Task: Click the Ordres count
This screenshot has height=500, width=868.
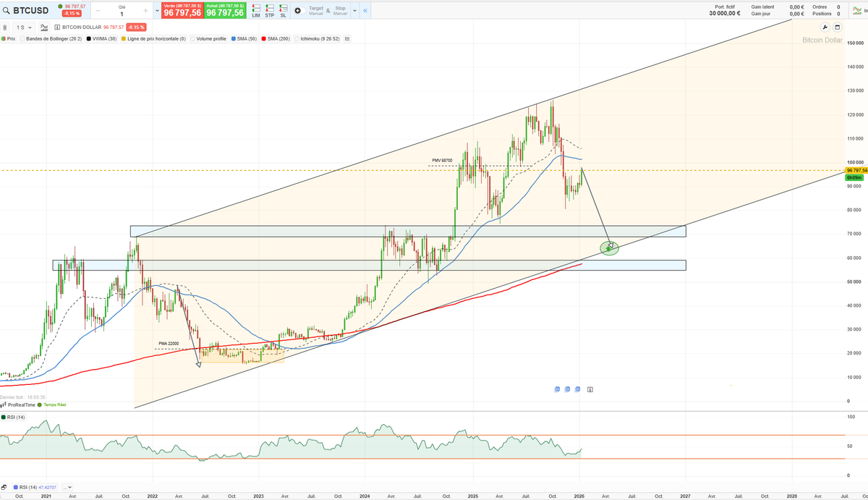Action: 838,7
